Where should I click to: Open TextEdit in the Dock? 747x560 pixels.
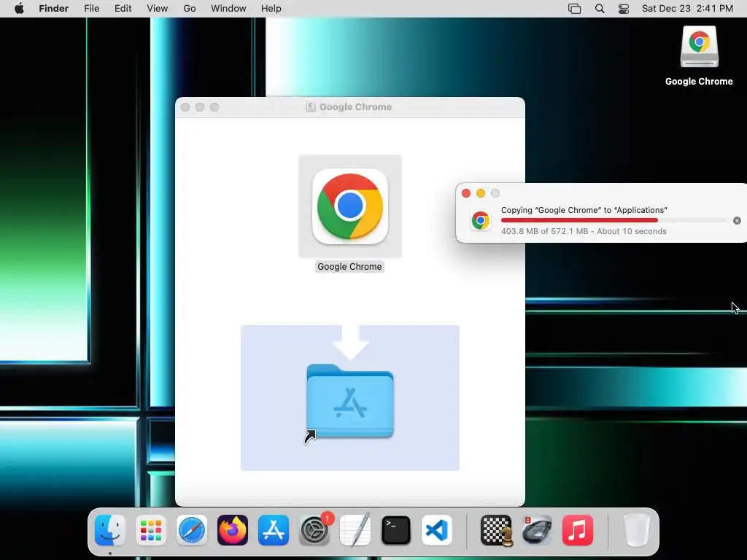click(x=355, y=530)
